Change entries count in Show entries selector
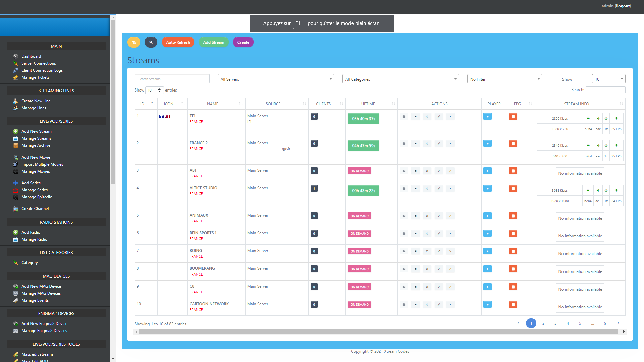644x362 pixels. click(x=155, y=90)
